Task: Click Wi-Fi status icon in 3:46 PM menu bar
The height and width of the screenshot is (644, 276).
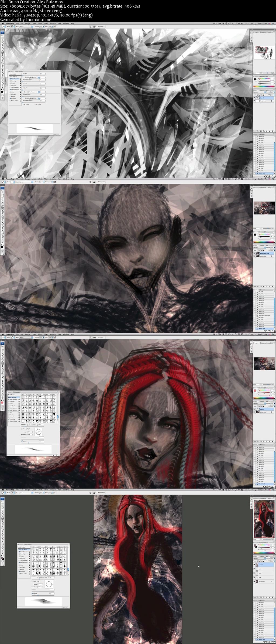Action: (239, 490)
